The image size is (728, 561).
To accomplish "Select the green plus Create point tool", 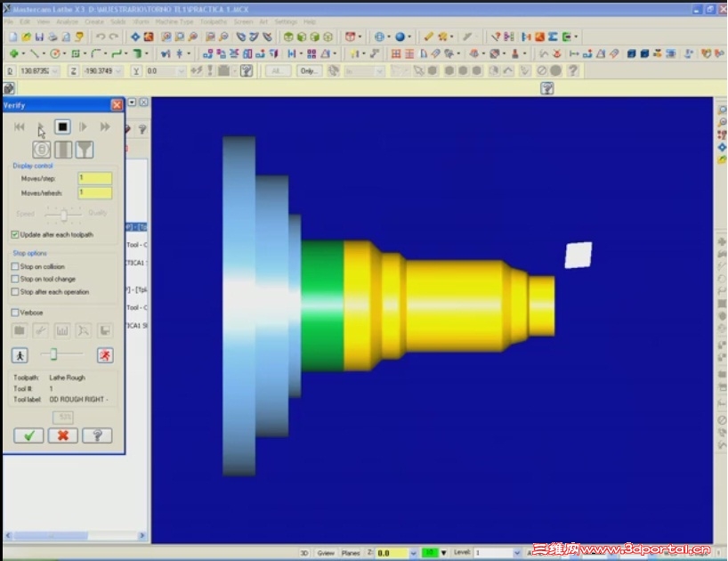I will (13, 53).
